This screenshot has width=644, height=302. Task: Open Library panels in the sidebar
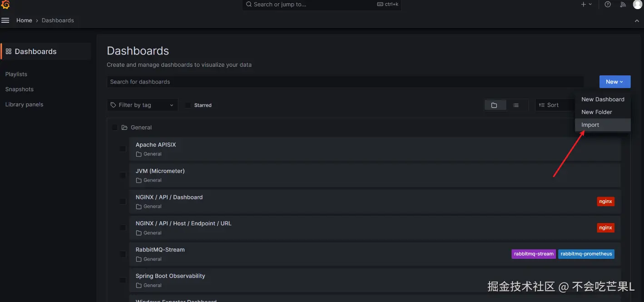pos(25,104)
